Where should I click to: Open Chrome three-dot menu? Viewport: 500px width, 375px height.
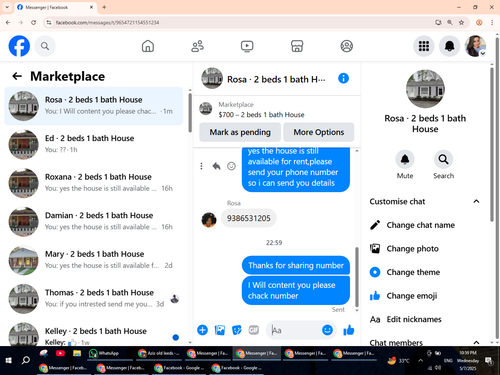point(492,22)
